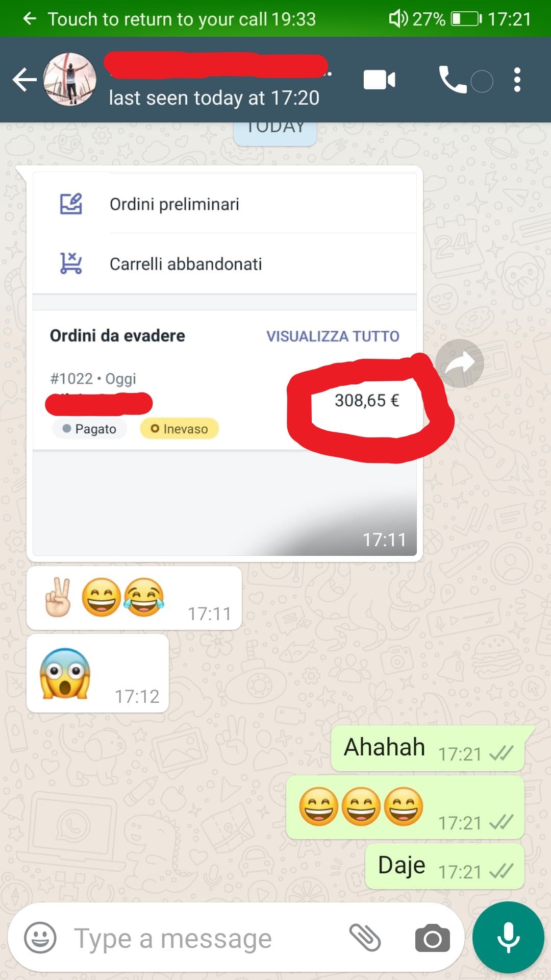Viewport: 551px width, 980px height.
Task: Touch to return to your call banner
Action: tap(169, 19)
